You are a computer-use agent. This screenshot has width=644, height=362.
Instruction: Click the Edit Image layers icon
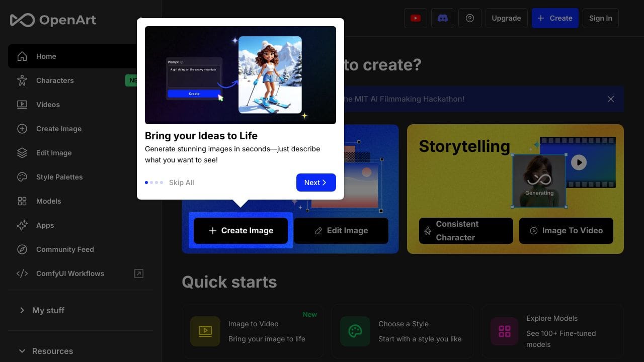[x=22, y=153]
